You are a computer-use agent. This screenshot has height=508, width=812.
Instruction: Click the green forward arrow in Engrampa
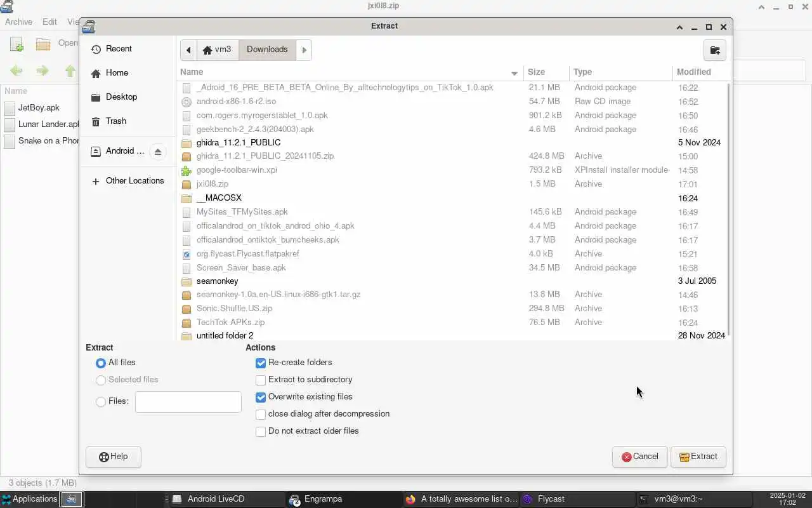coord(43,70)
